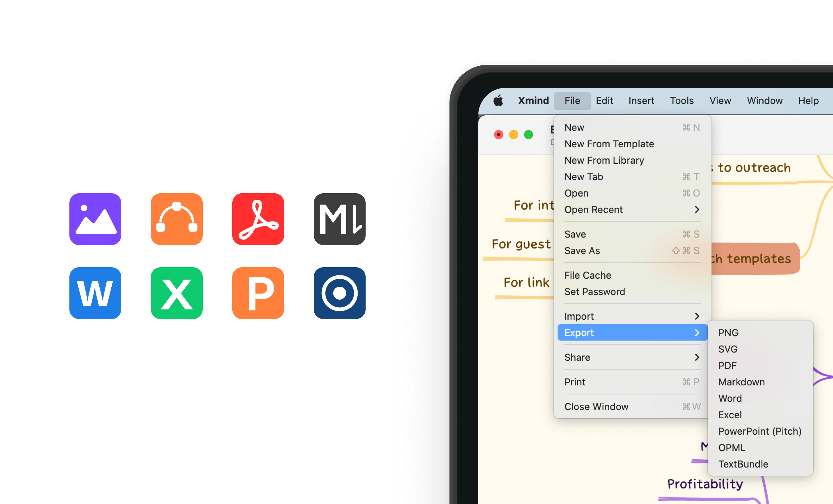The width and height of the screenshot is (833, 504).
Task: Export as PowerPoint (Pitch)
Action: [x=760, y=431]
